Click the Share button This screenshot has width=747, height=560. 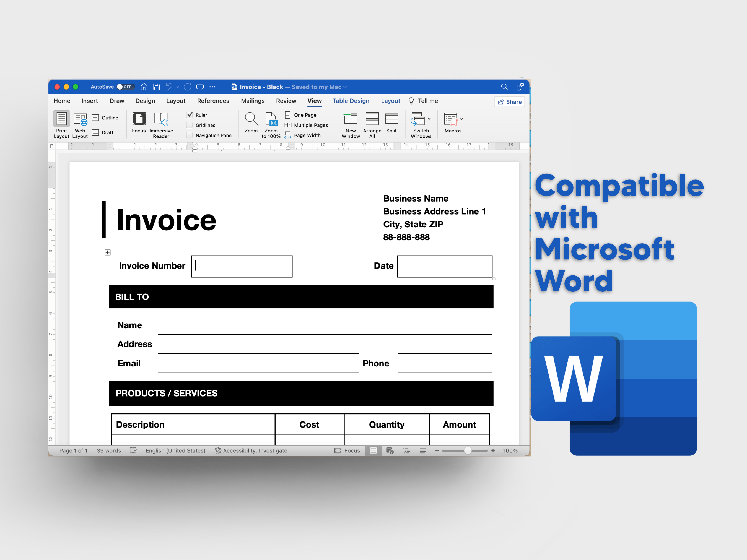[509, 101]
